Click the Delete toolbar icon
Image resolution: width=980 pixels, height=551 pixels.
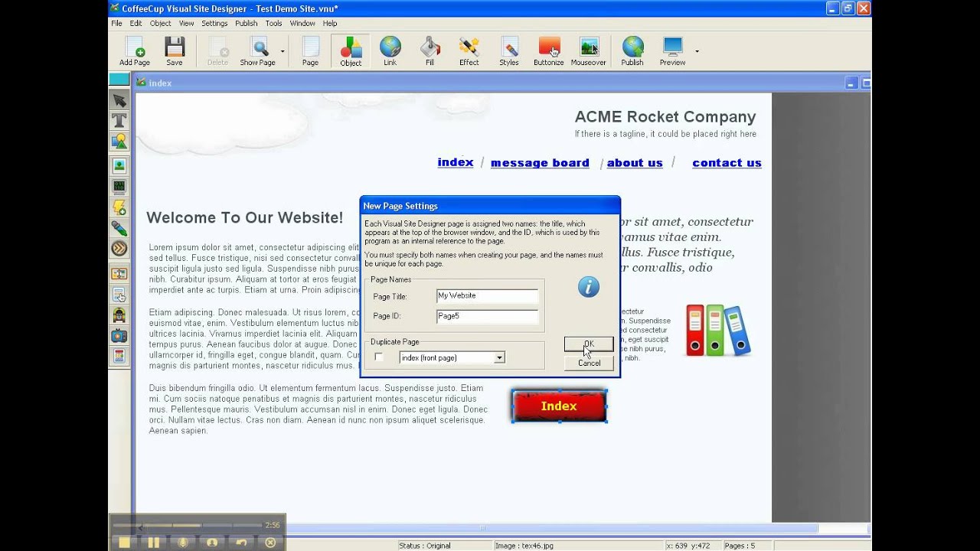tap(217, 51)
